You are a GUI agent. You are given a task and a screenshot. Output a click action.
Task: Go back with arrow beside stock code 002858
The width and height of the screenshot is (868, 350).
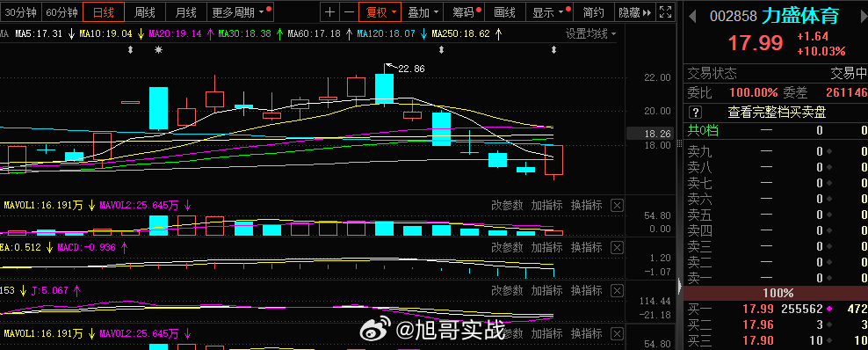692,16
